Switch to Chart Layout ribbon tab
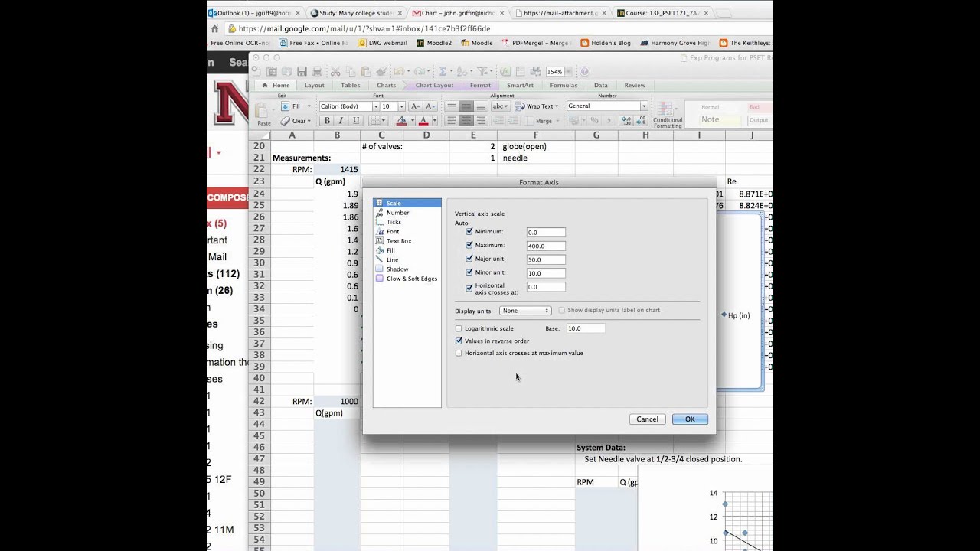Viewport: 980px width, 551px height. [x=434, y=86]
